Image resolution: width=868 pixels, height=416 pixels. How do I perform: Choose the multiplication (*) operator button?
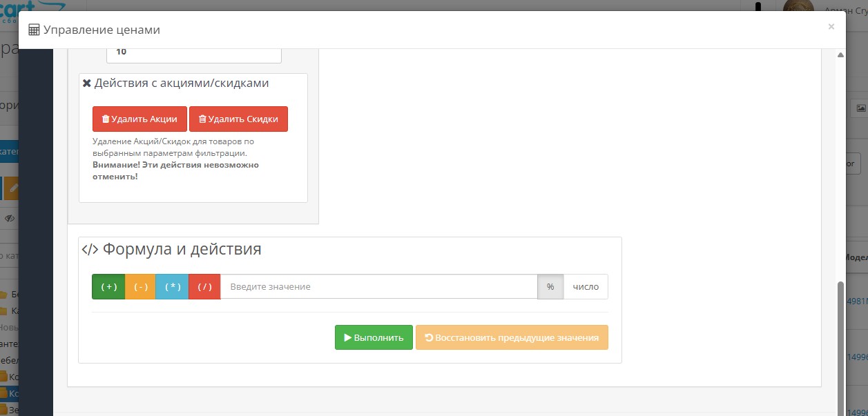[x=172, y=287]
